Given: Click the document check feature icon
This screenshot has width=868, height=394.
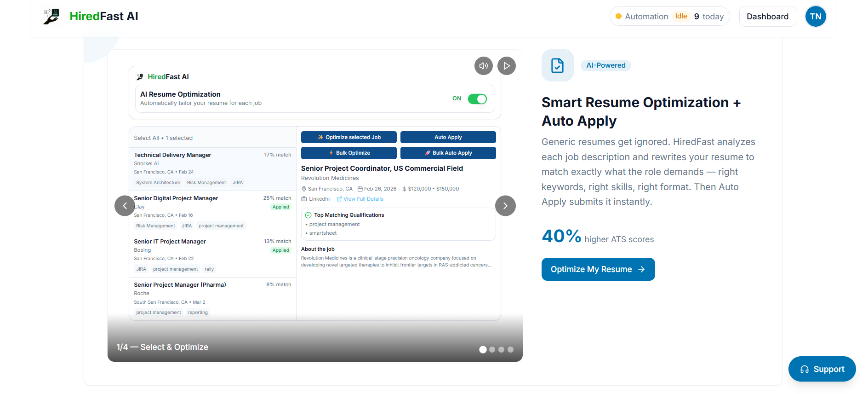Looking at the screenshot, I should [x=558, y=65].
